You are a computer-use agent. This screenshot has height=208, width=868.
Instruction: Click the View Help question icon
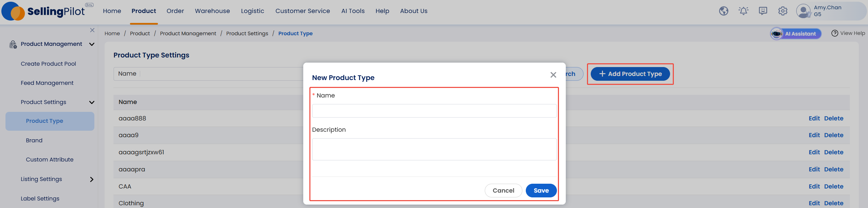coord(834,33)
